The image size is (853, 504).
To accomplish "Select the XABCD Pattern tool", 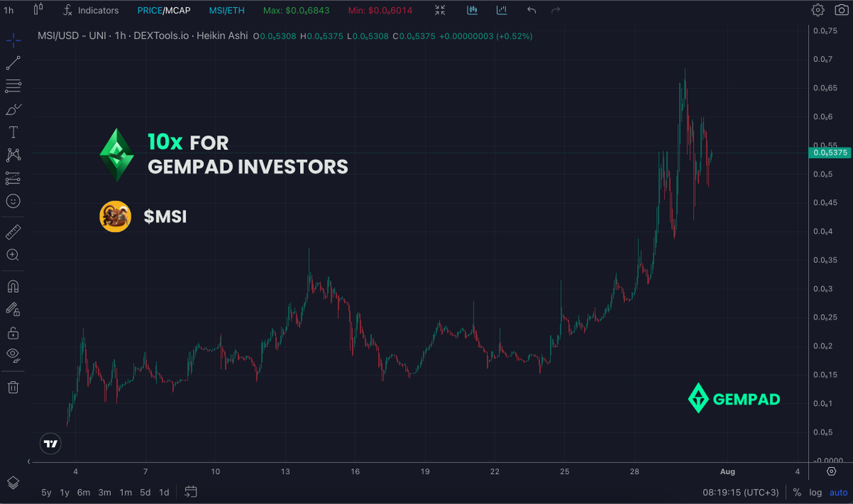I will (13, 154).
